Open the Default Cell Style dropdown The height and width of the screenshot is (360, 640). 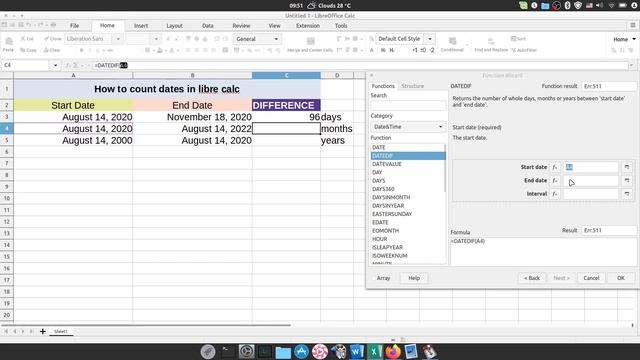coord(430,39)
